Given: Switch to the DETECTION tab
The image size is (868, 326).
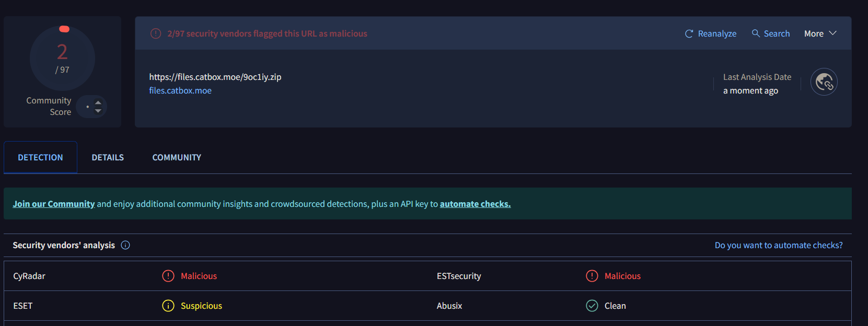Looking at the screenshot, I should click(x=40, y=157).
